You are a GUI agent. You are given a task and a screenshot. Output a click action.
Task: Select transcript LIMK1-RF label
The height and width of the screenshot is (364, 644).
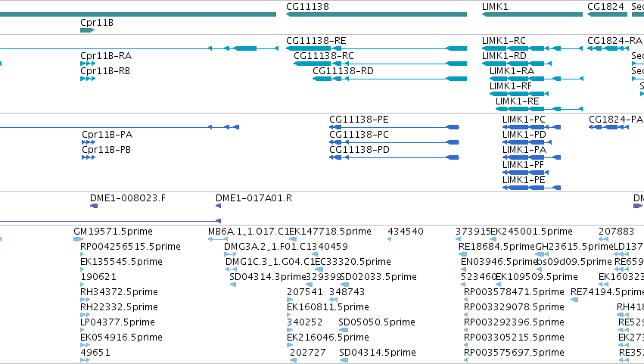tap(511, 86)
